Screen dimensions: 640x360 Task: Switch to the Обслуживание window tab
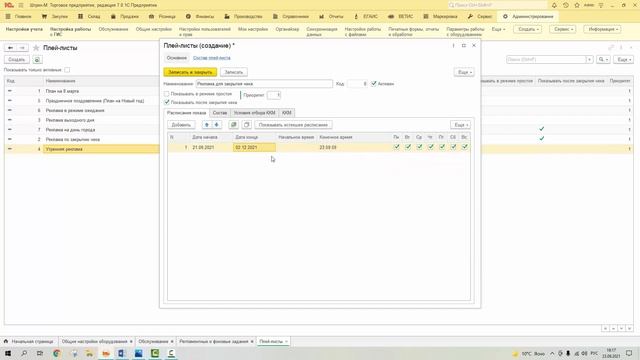coord(153,341)
